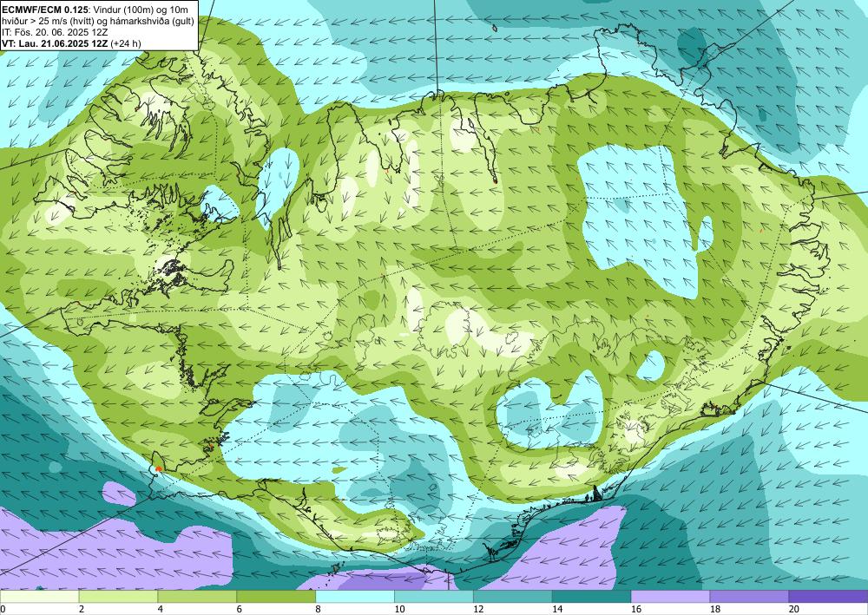
Task: Click the above-20 m/s deep purple legend swatch
Action: coord(828,597)
